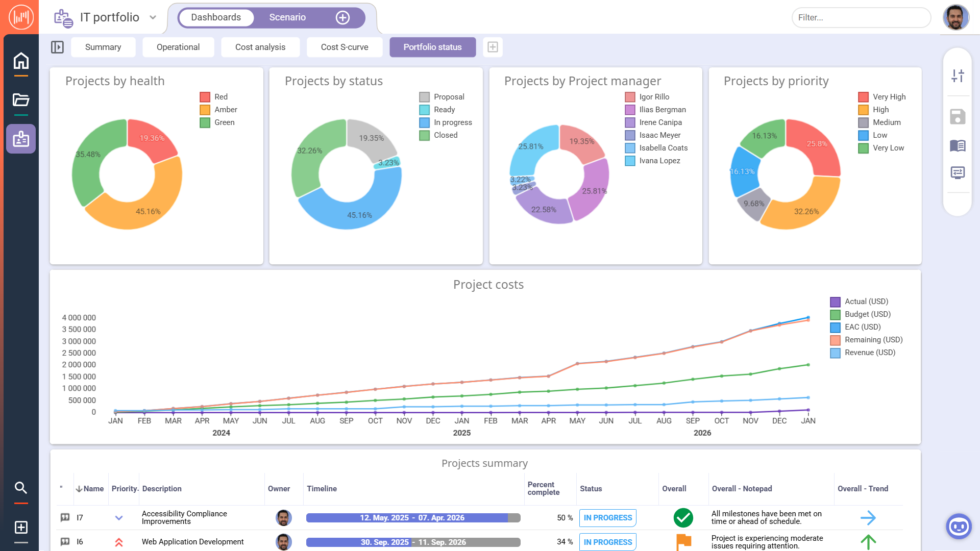
Task: Click the user avatar in top-right
Action: click(955, 17)
